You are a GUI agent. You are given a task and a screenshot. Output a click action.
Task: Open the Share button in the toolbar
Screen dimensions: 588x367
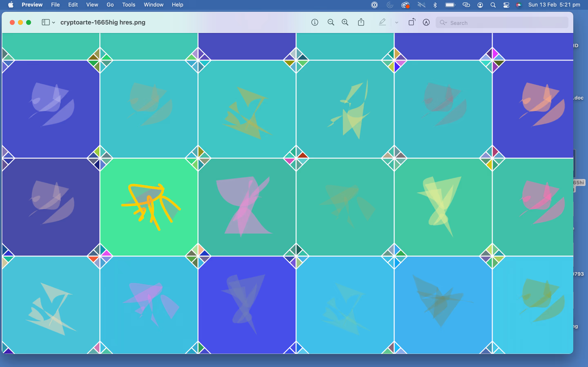(361, 22)
